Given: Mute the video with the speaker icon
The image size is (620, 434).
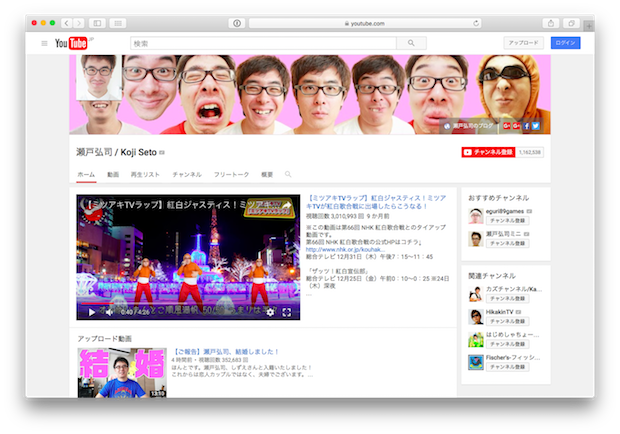Looking at the screenshot, I should [110, 312].
